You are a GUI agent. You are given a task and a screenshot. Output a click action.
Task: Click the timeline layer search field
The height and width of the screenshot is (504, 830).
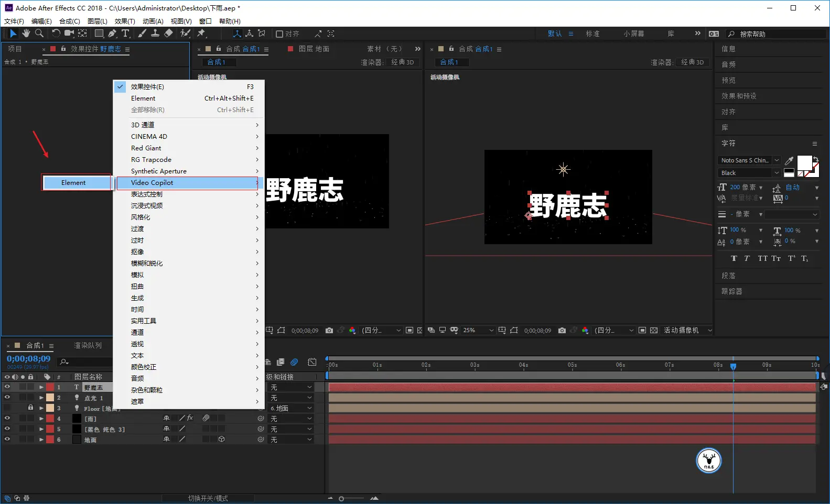[85, 362]
